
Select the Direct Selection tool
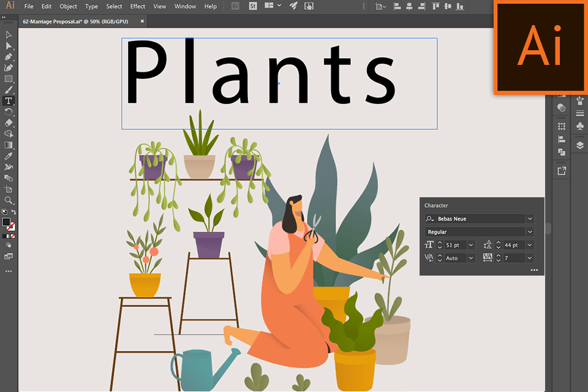[x=9, y=46]
